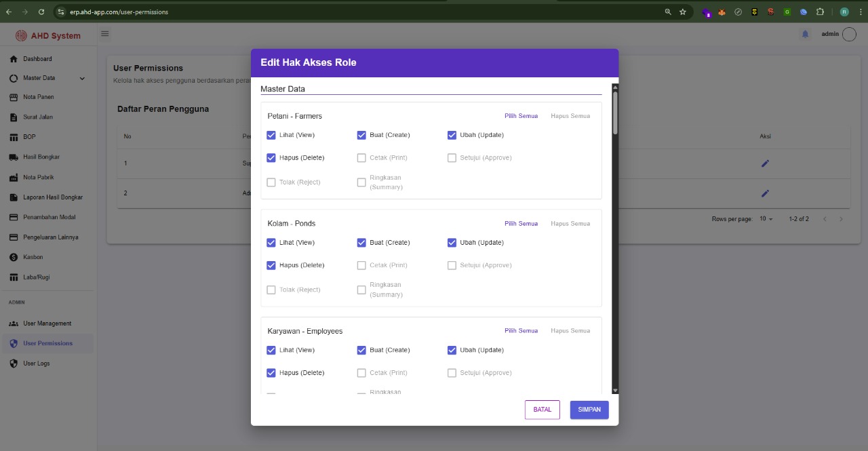Open the browser extensions puzzle icon
This screenshot has width=868, height=451.
(x=820, y=12)
